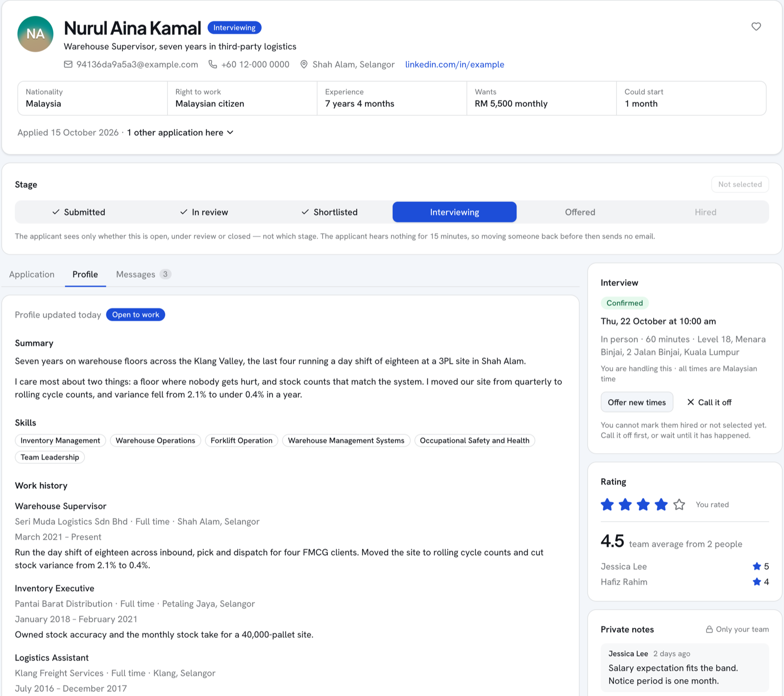Click the Nationality Malaysia field
784x696 pixels.
(x=93, y=98)
